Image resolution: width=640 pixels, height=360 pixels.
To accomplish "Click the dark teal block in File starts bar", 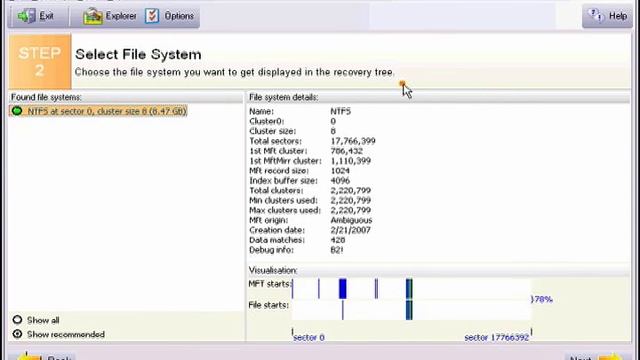I will [x=409, y=310].
